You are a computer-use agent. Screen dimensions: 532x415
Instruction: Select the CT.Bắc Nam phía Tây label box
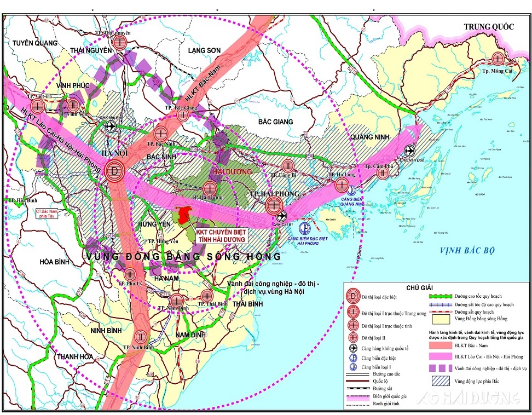click(47, 214)
